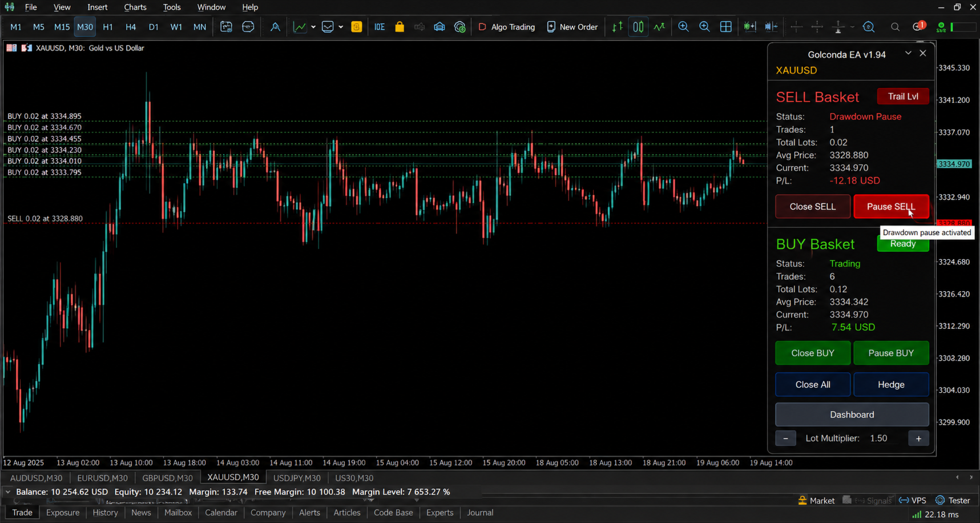Click the Pause SELL button
Image resolution: width=980 pixels, height=523 pixels.
(x=891, y=207)
